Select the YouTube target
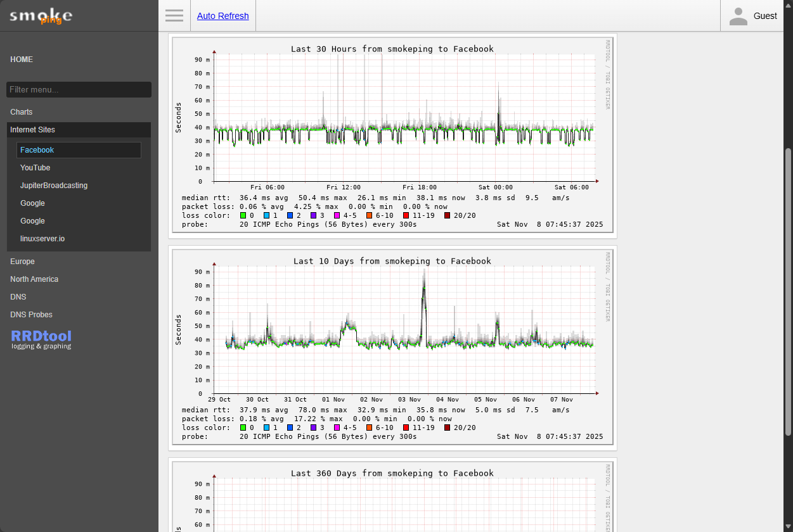The image size is (793, 532). (x=35, y=167)
